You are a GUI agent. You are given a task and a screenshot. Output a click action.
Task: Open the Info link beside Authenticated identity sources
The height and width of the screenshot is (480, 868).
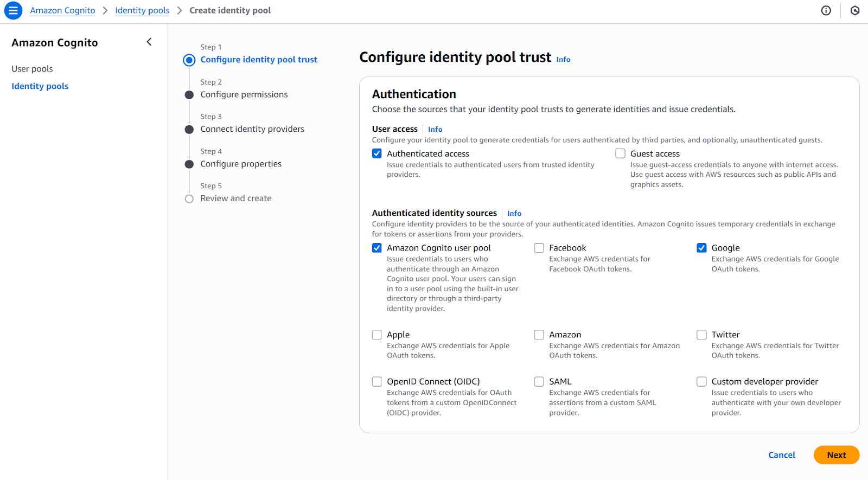[x=514, y=213]
